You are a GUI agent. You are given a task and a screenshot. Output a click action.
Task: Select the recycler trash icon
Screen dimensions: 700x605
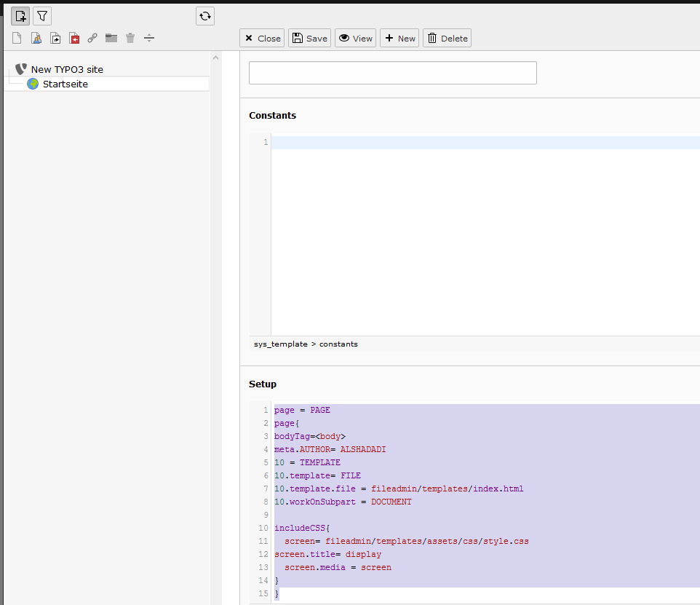(x=130, y=38)
